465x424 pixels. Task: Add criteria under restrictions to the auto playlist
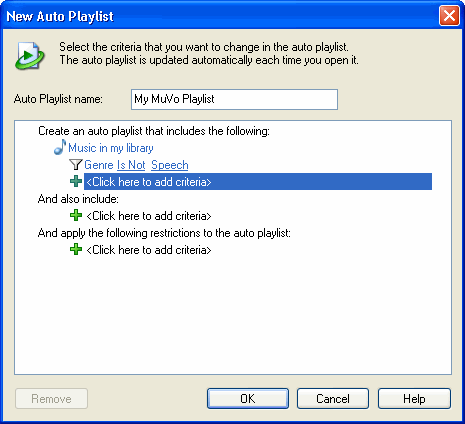click(149, 250)
